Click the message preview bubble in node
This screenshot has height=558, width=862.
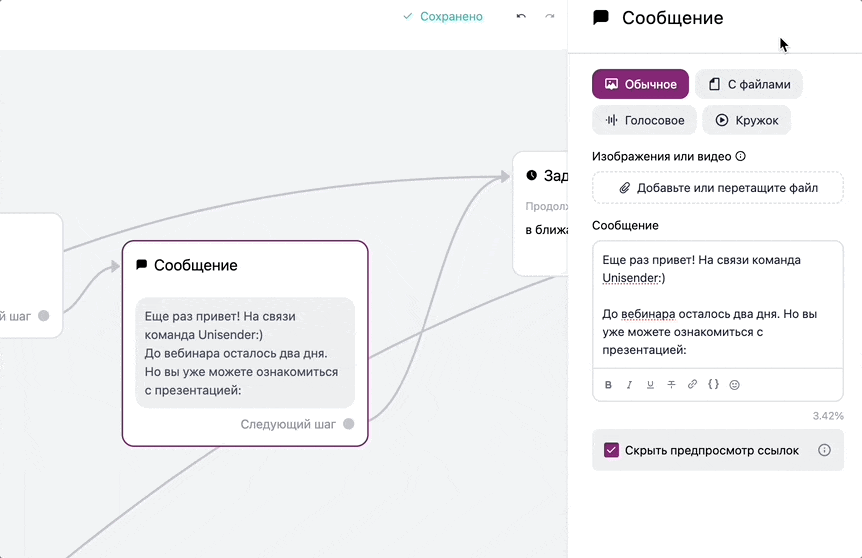[245, 353]
